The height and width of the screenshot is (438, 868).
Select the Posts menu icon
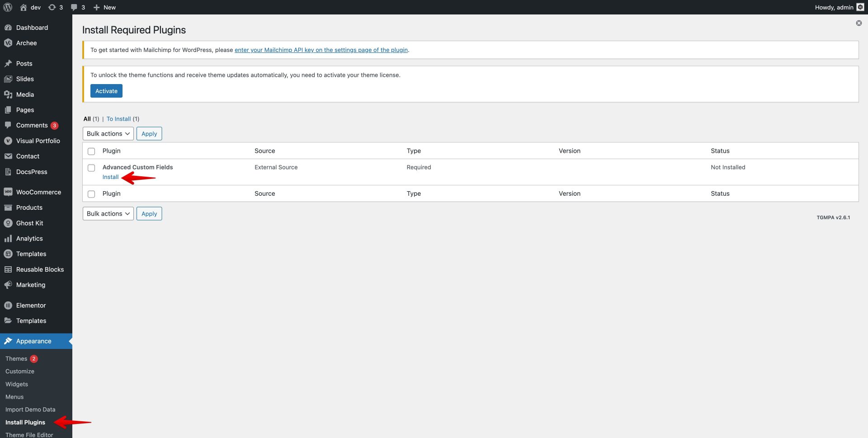point(8,63)
